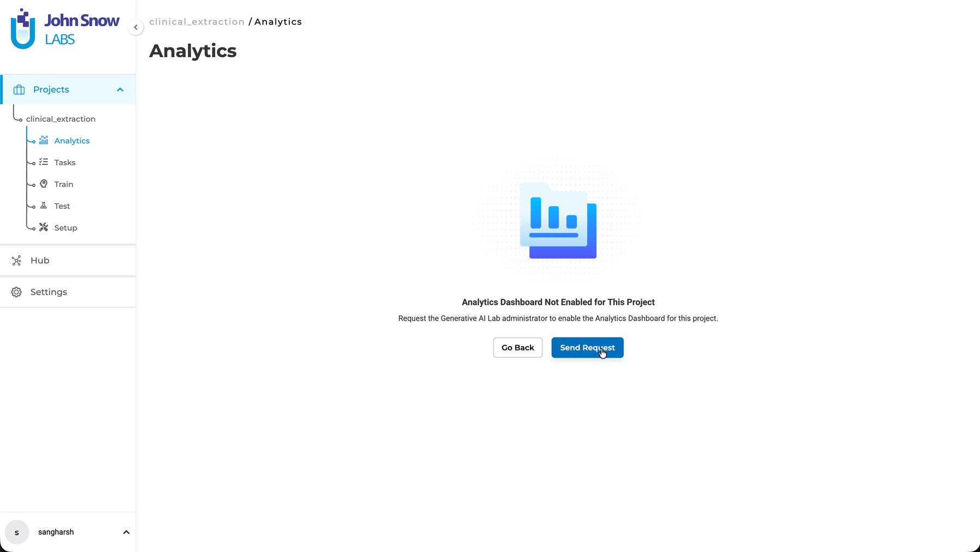
Task: Open the Tasks page
Action: (x=65, y=162)
